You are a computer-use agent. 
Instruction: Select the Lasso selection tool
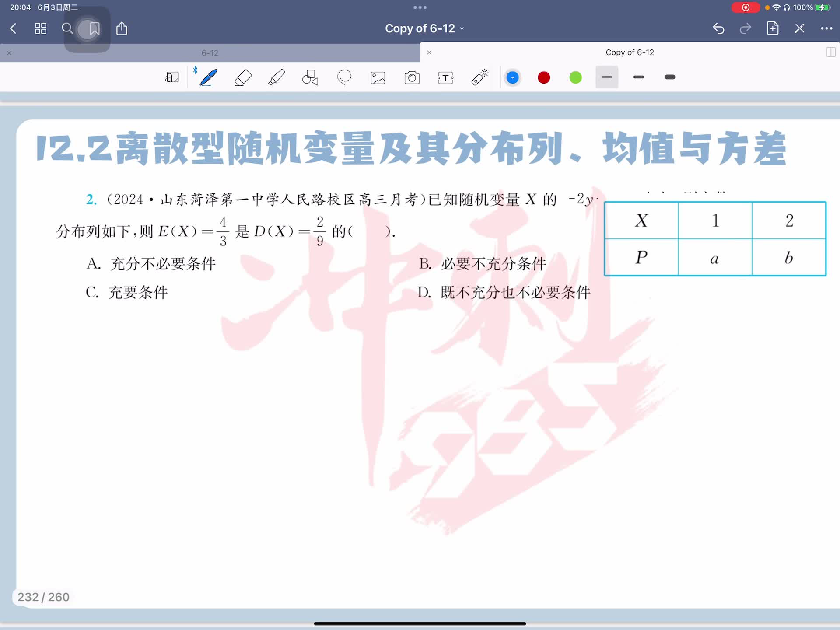click(x=344, y=77)
